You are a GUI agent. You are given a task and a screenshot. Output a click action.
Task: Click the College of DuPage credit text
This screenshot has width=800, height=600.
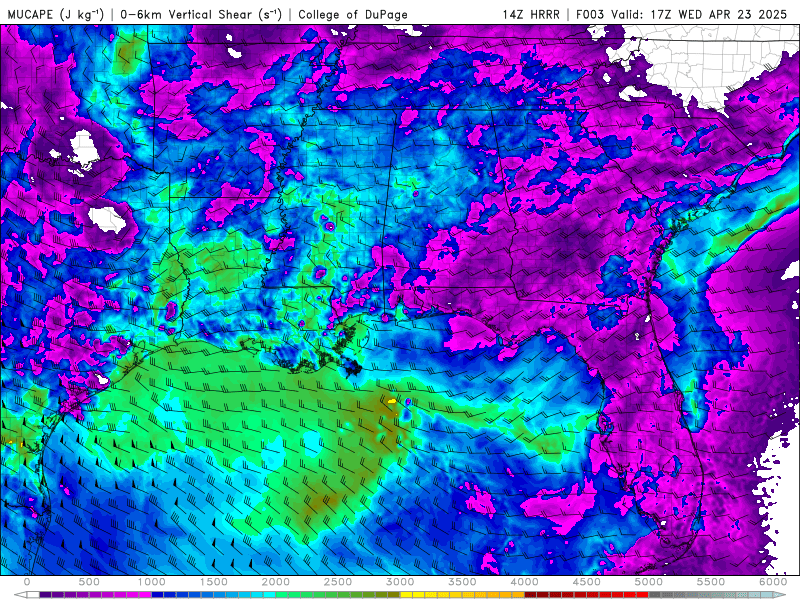tap(353, 15)
